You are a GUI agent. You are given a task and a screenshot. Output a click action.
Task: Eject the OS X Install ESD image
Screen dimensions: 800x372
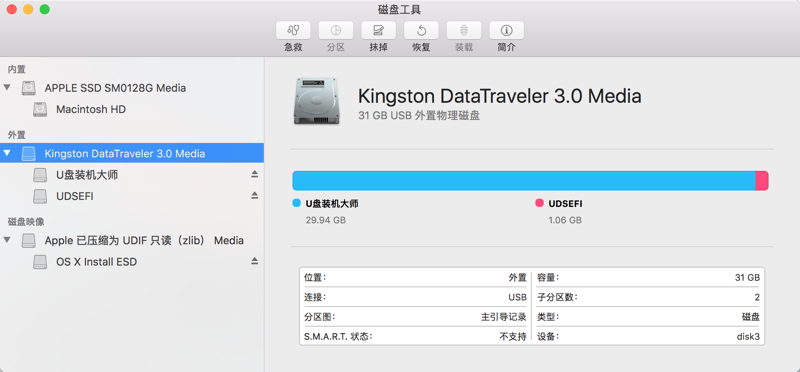click(x=255, y=261)
